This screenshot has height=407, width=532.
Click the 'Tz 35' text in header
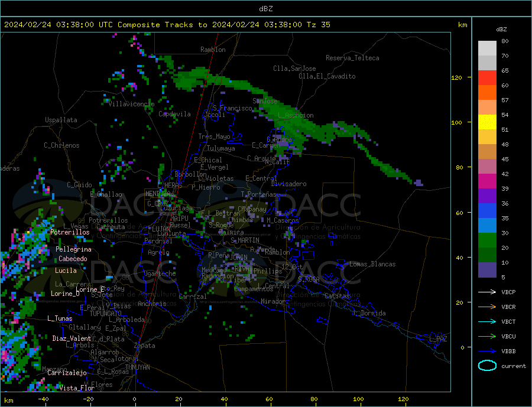[x=318, y=25]
